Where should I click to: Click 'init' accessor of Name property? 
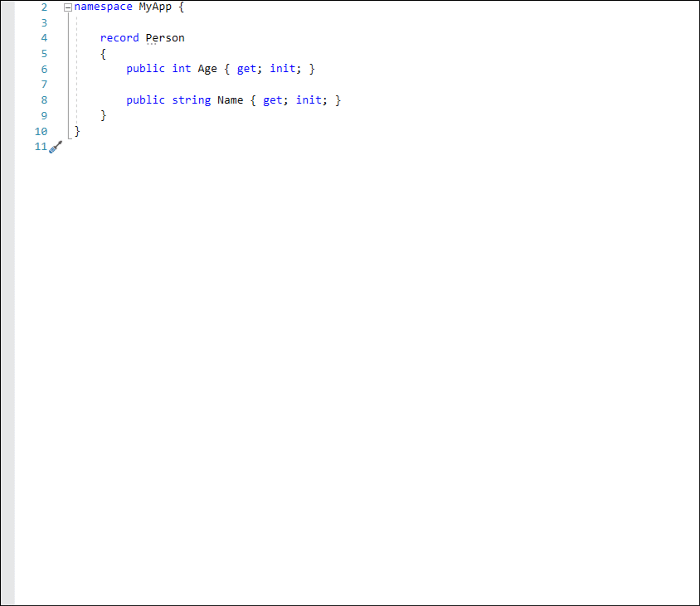coord(308,100)
